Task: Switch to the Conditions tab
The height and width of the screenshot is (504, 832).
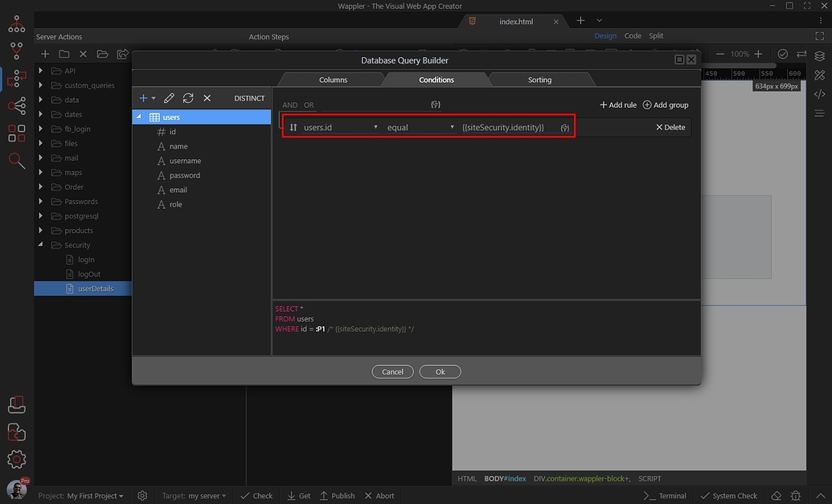Action: 436,80
